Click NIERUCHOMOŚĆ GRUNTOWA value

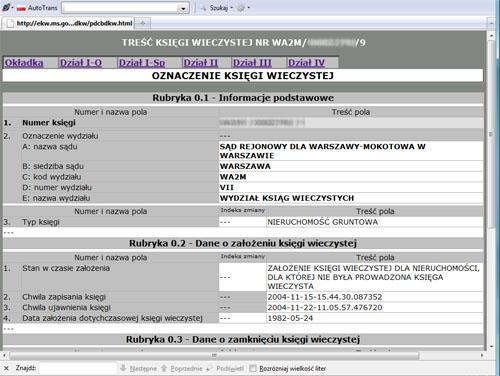pos(323,222)
